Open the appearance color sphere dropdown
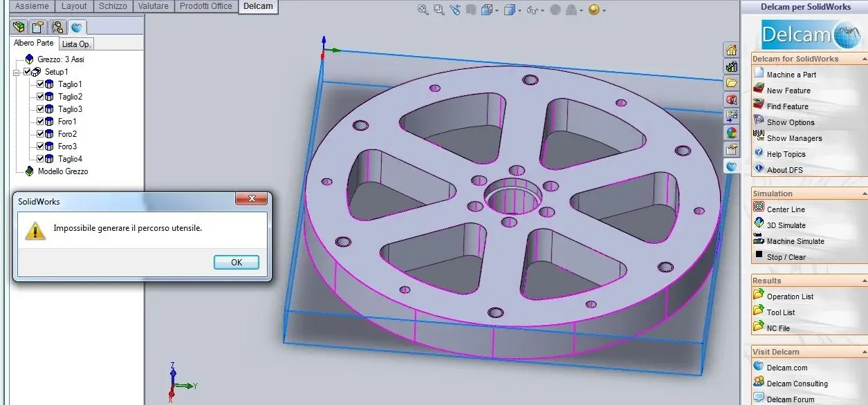 (604, 10)
